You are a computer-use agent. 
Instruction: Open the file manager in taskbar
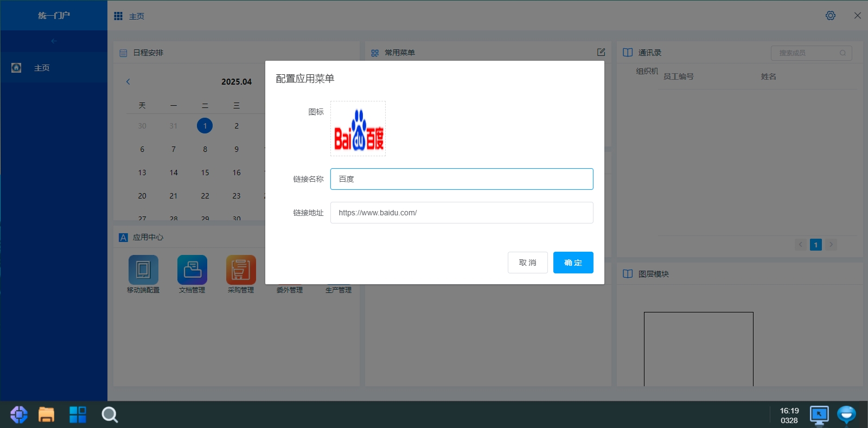coord(47,414)
